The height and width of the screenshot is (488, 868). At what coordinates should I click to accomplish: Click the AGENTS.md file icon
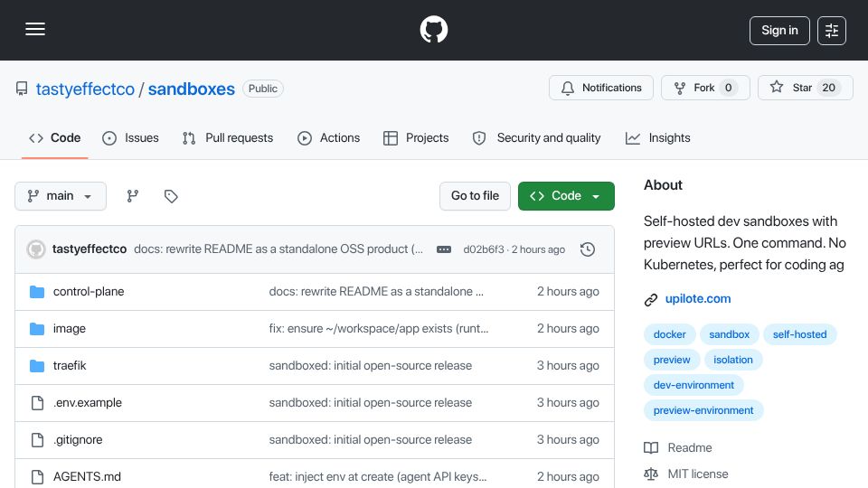pyautogui.click(x=37, y=477)
